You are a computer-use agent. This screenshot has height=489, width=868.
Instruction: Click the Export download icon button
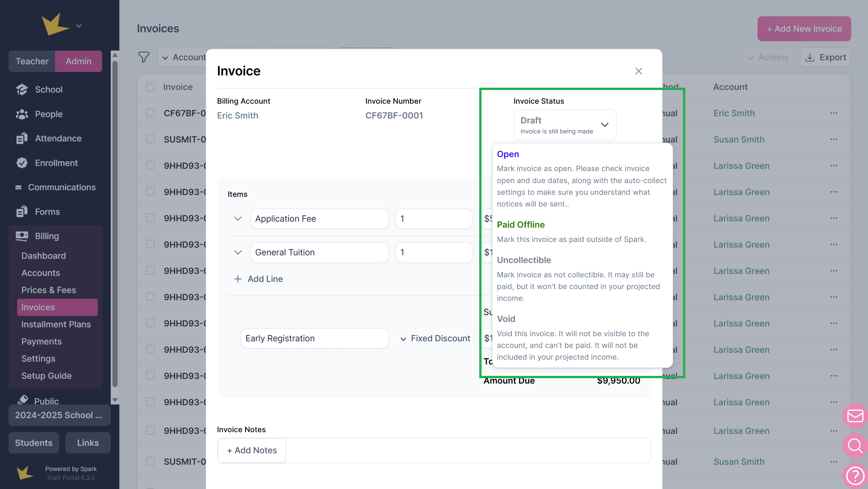825,57
